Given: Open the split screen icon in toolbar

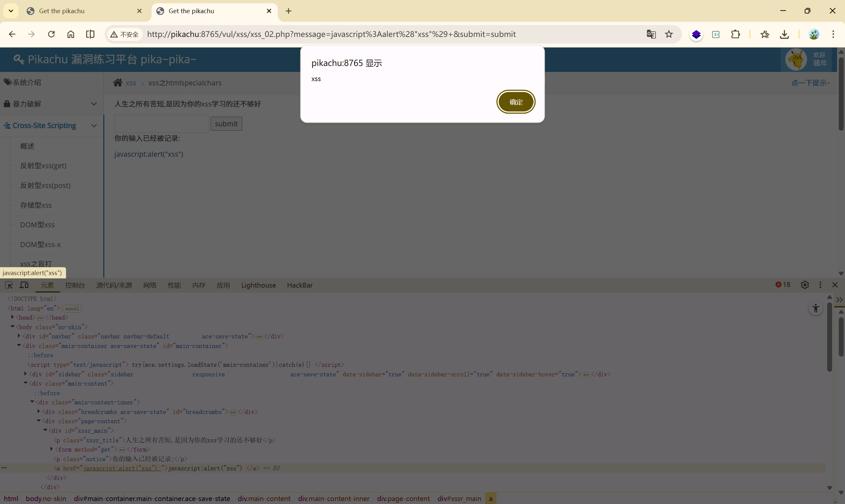Looking at the screenshot, I should 90,34.
